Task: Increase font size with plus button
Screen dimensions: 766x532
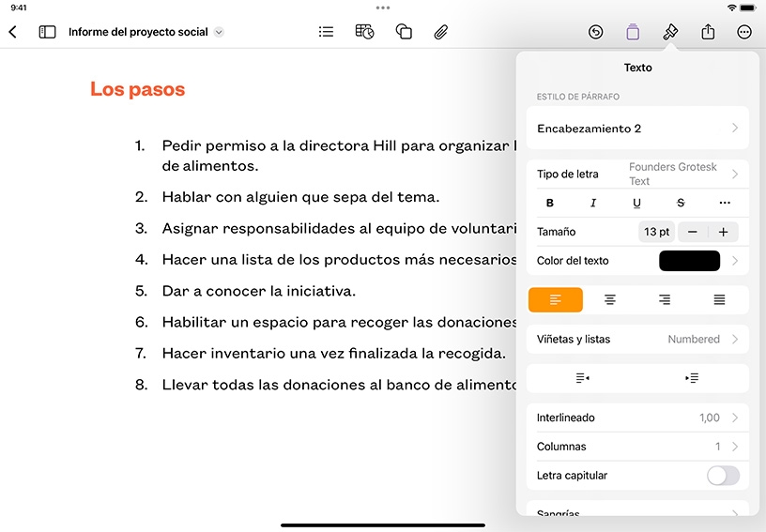Action: 723,232
